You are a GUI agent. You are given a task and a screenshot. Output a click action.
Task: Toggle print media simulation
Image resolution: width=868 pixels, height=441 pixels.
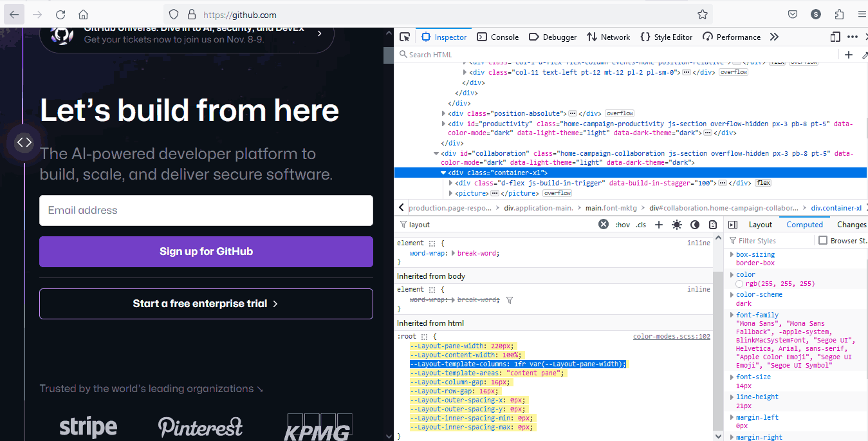pyautogui.click(x=712, y=224)
